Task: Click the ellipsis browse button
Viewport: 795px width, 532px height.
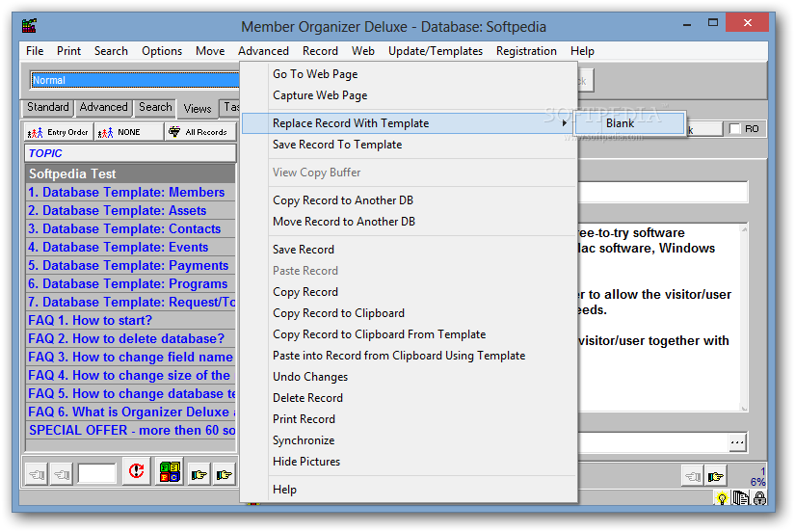Action: 737,442
